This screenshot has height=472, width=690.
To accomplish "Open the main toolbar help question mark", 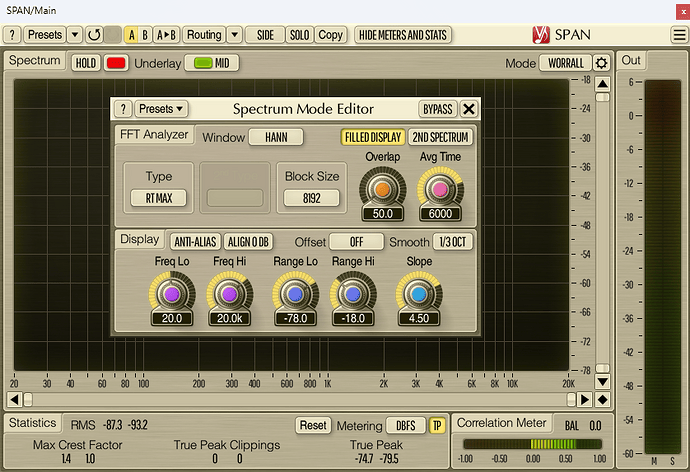I will pyautogui.click(x=12, y=35).
